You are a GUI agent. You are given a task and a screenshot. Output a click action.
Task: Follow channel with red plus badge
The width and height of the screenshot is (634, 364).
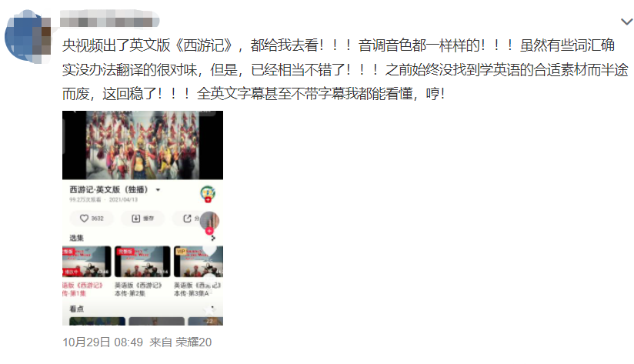[208, 200]
